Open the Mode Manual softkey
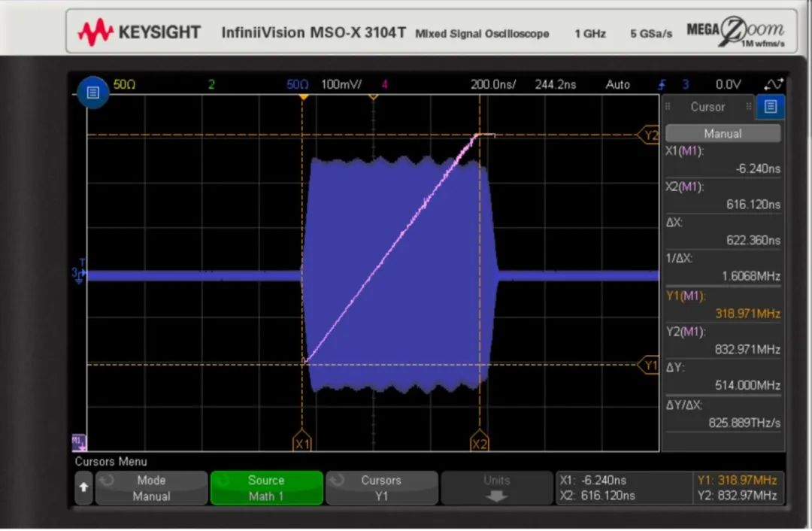Screen dimensions: 812x531 click(x=151, y=487)
